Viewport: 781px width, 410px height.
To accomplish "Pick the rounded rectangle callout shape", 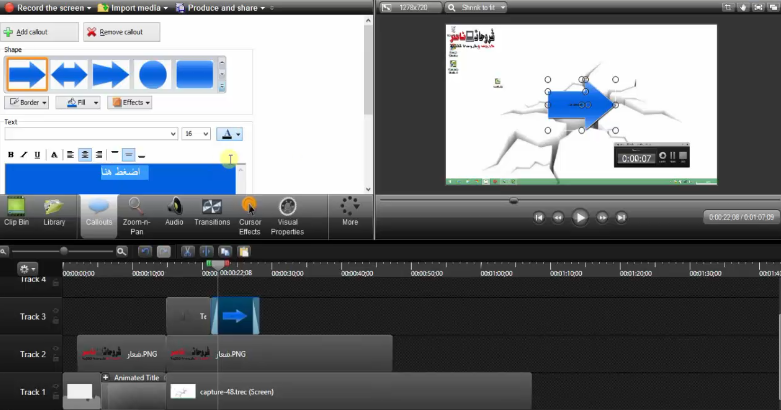I will tap(194, 74).
